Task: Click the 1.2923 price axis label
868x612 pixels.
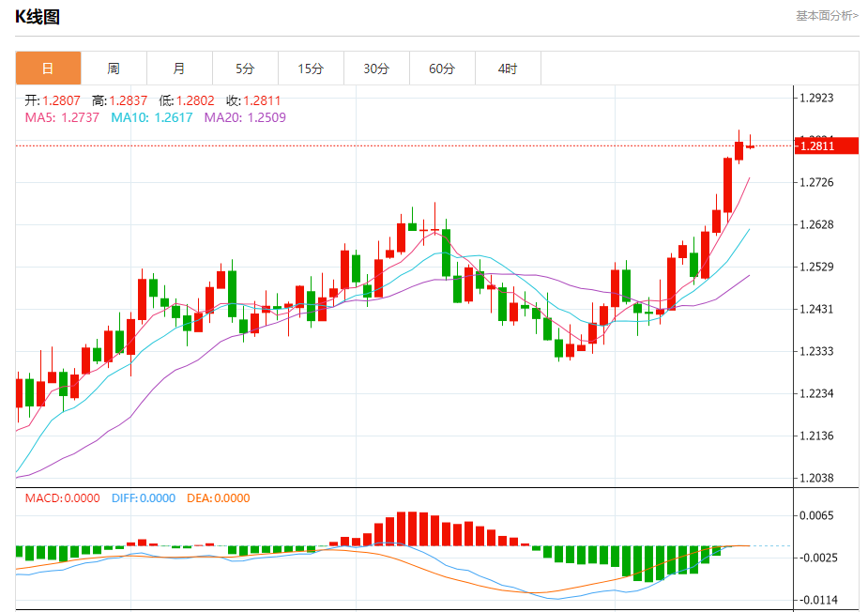Action: (x=816, y=98)
